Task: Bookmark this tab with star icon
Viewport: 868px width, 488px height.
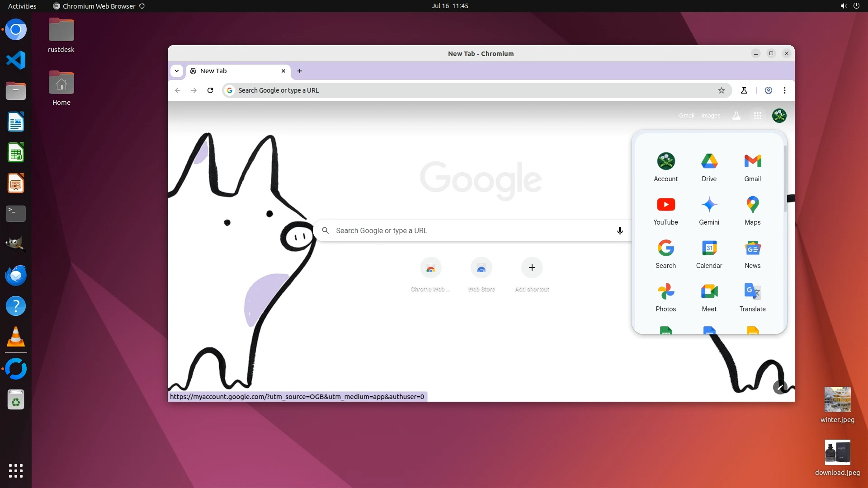Action: click(x=722, y=90)
